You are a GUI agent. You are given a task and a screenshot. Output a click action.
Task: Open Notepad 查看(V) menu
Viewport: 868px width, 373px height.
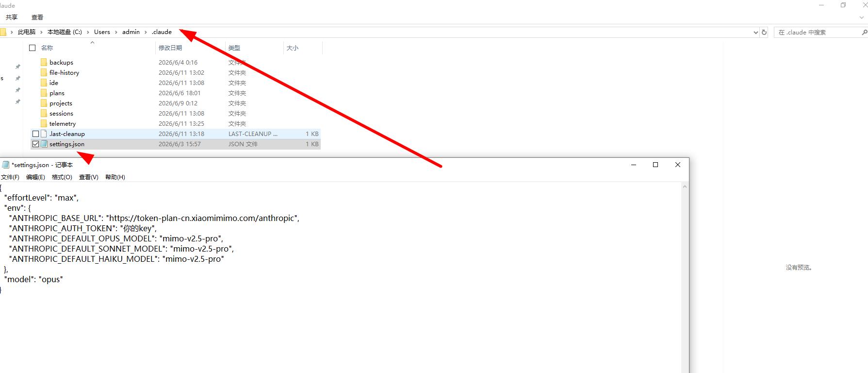[89, 177]
